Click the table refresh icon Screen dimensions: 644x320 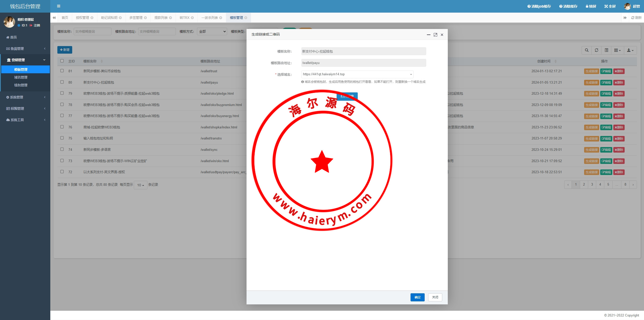click(x=596, y=50)
